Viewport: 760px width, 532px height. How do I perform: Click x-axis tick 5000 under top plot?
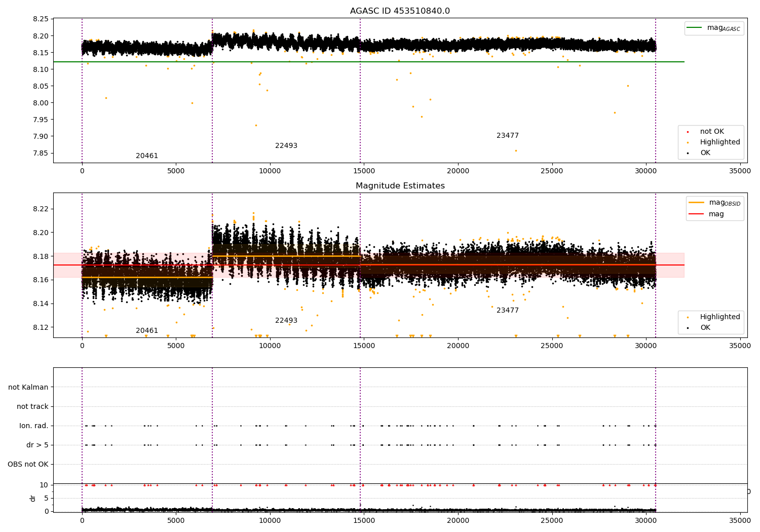[x=176, y=171]
